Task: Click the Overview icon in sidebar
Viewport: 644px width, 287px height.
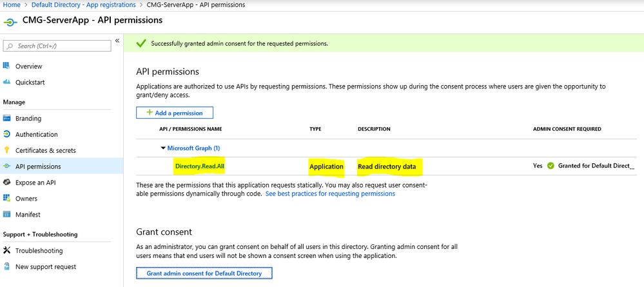Action: [7, 66]
